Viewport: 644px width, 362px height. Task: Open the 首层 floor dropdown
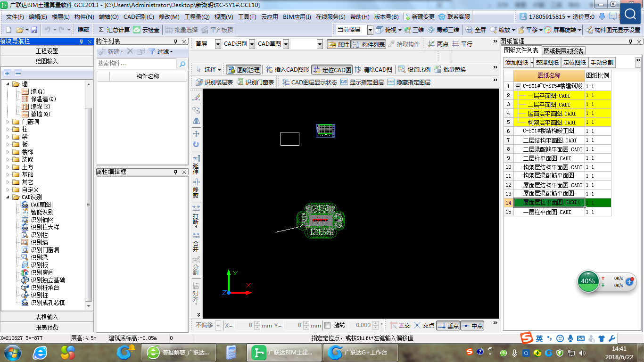(x=217, y=44)
